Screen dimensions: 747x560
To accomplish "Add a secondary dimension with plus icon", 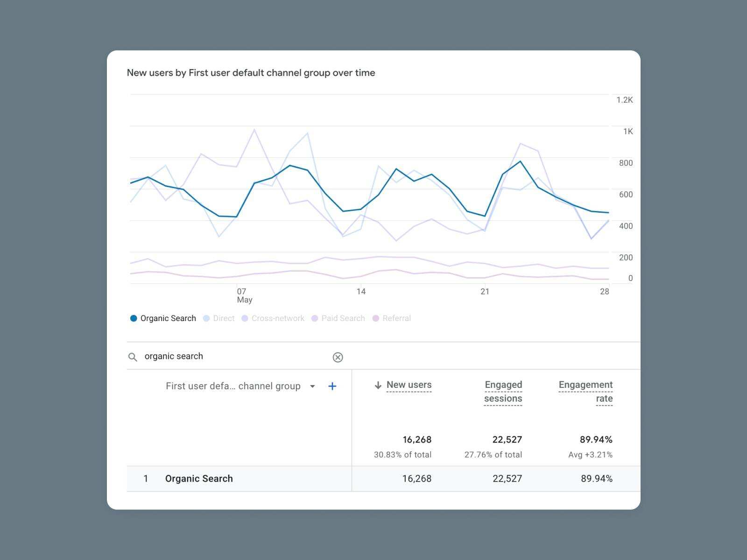I will pyautogui.click(x=332, y=386).
